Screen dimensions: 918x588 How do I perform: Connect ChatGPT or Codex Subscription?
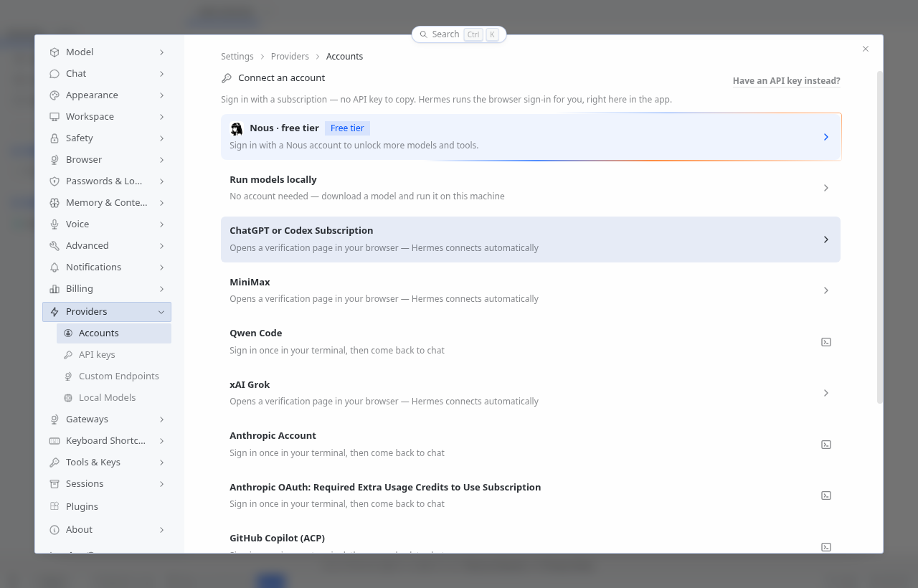pos(531,240)
